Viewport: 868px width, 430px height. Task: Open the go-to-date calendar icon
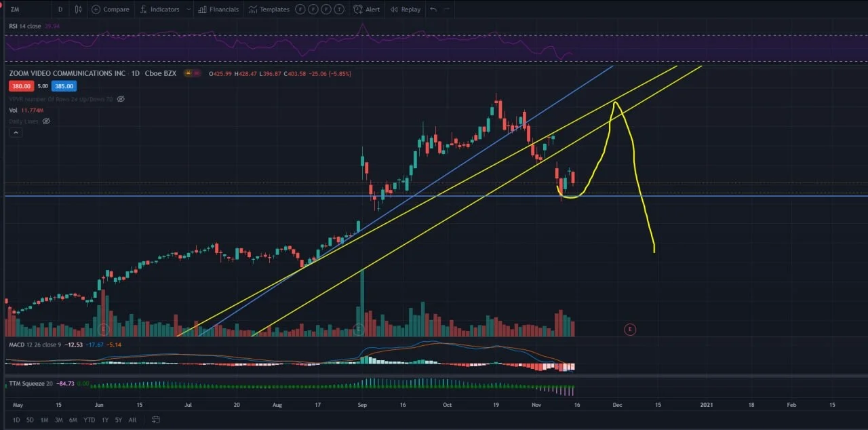156,420
